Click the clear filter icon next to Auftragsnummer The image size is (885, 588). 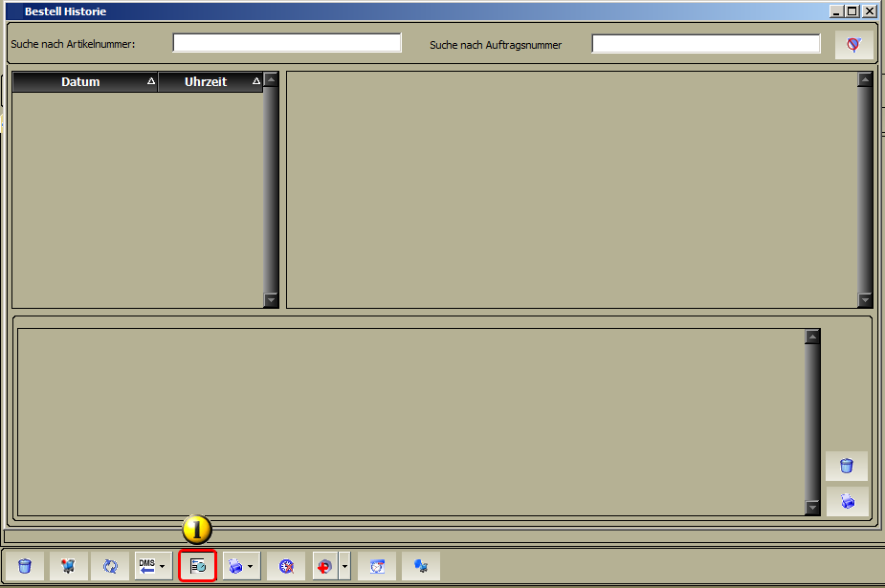click(x=853, y=45)
